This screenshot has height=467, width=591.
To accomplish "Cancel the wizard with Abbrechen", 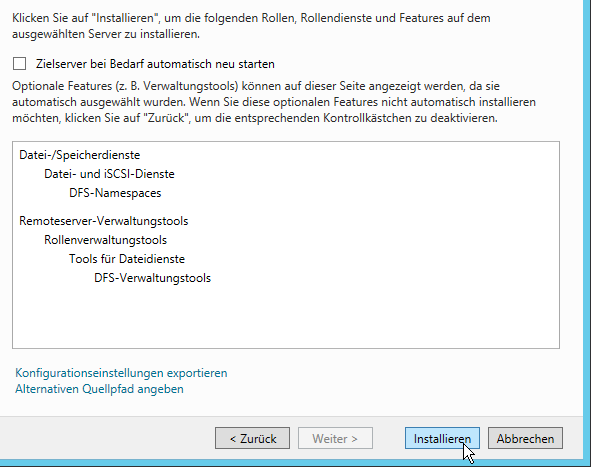I will pyautogui.click(x=525, y=438).
